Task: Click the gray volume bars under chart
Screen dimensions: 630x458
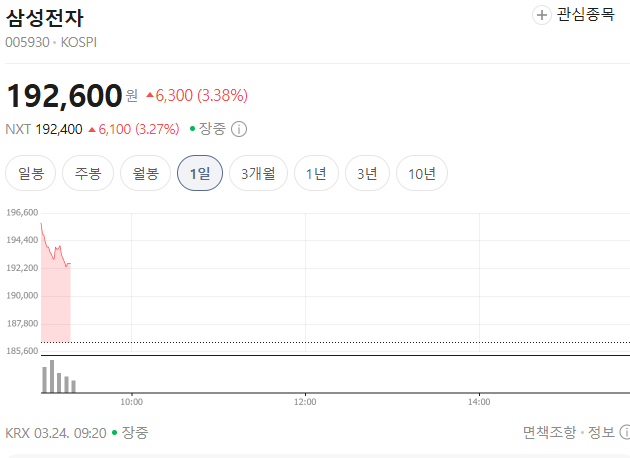Action: click(58, 379)
